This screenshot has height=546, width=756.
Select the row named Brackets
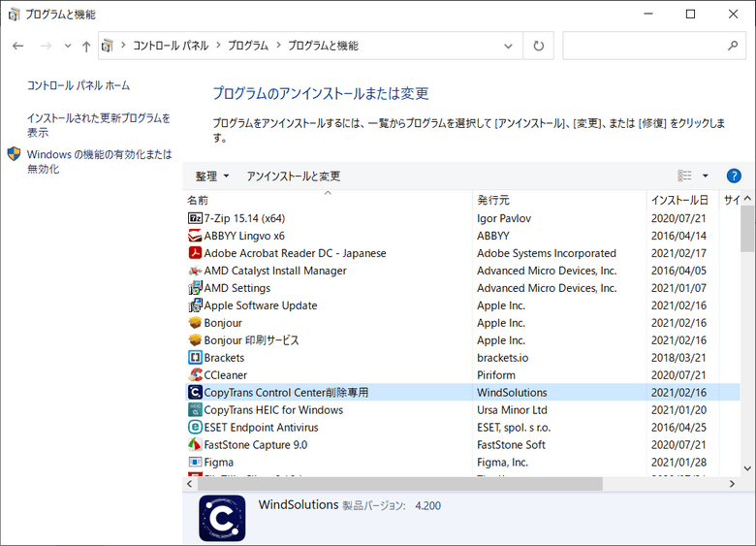(463, 358)
